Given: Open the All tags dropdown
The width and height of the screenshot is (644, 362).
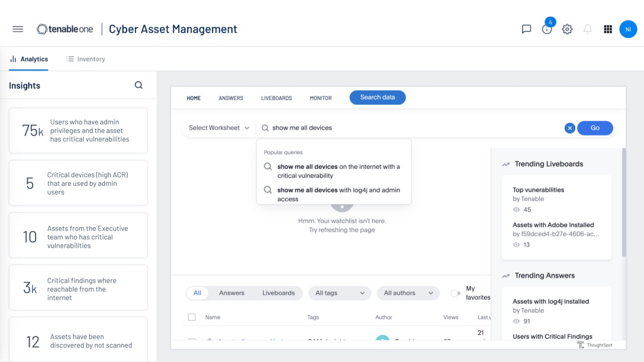Looking at the screenshot, I should (340, 293).
